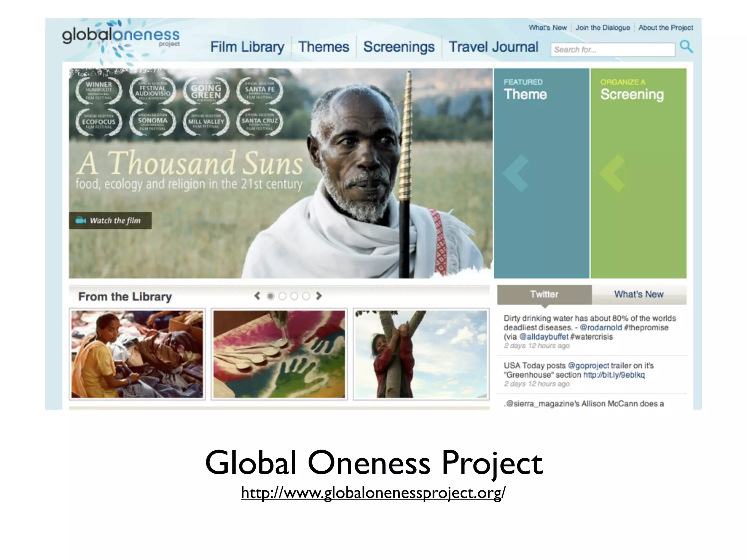Click the Join the Dialogue link
The width and height of the screenshot is (747, 560).
coord(603,28)
